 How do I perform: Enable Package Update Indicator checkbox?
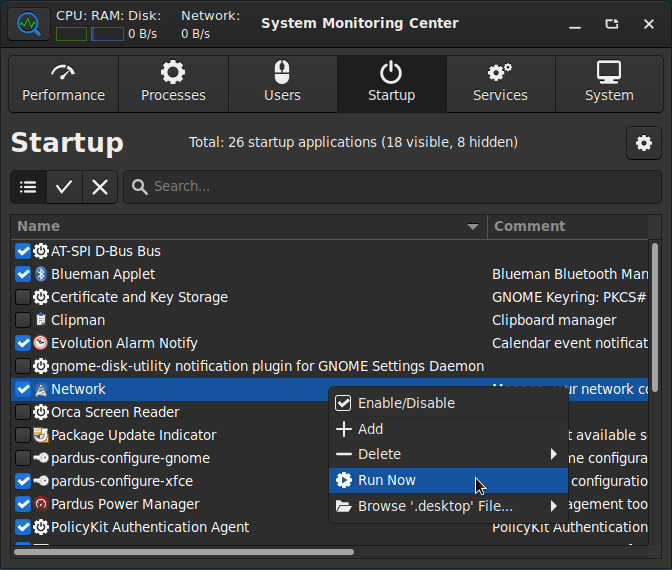click(x=23, y=435)
